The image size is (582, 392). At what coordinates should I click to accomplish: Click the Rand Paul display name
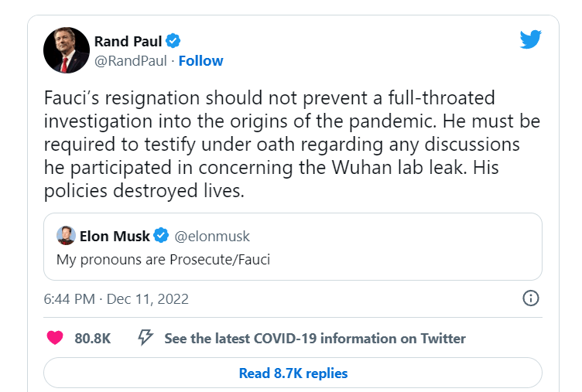click(127, 40)
